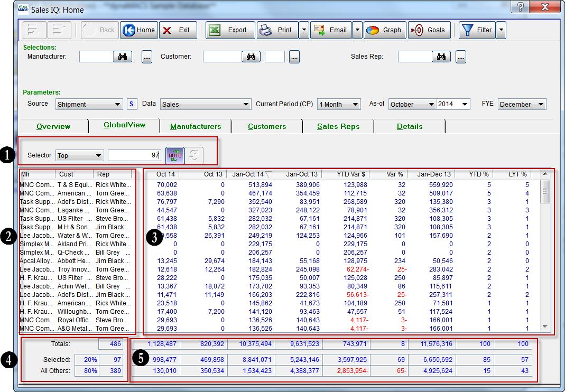Click the 62,274- variance cell
Viewport: 565px width, 392px height.
pyautogui.click(x=357, y=269)
